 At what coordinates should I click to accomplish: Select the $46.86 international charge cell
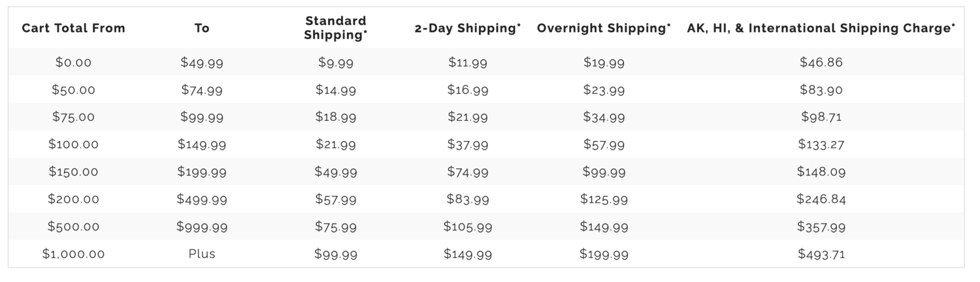point(821,63)
